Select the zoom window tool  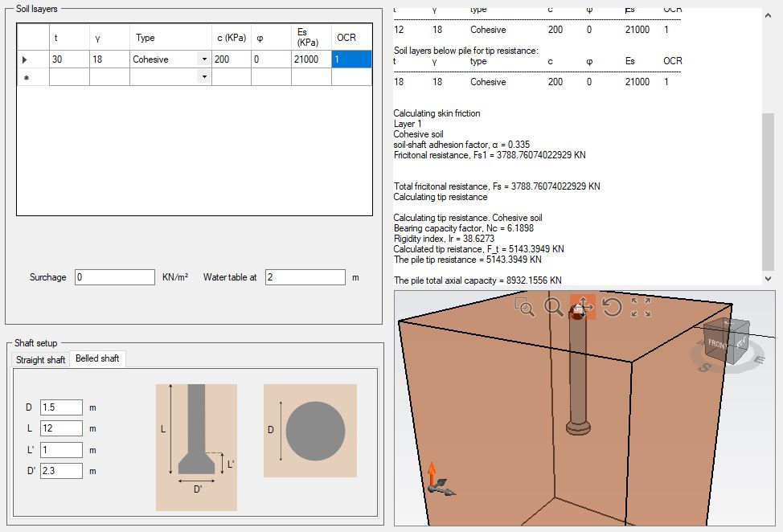525,307
